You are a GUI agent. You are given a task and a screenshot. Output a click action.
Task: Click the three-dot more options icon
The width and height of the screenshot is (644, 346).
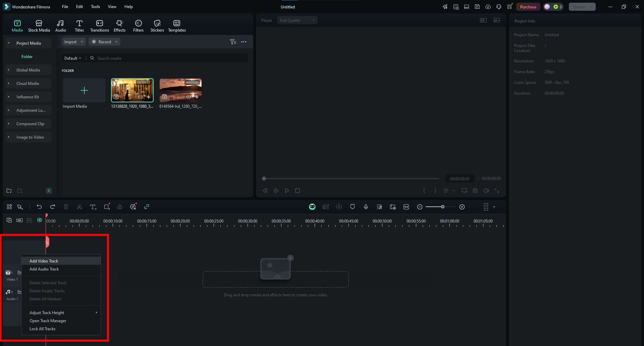pyautogui.click(x=244, y=42)
